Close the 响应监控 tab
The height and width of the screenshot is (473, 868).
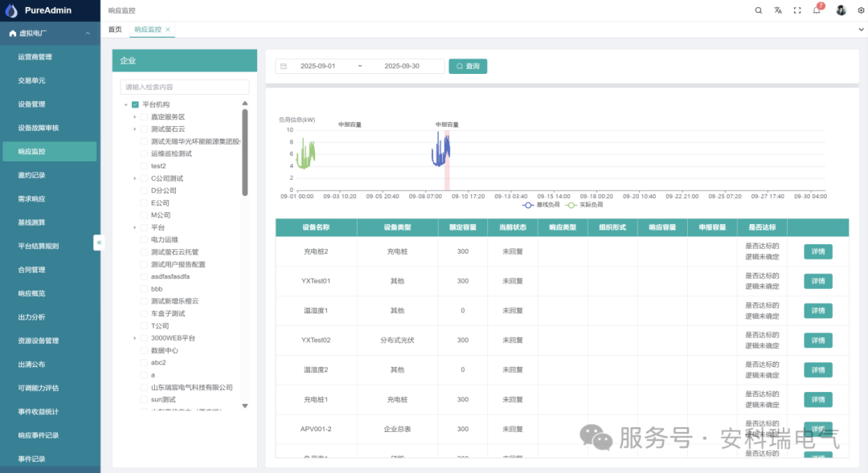click(x=168, y=30)
